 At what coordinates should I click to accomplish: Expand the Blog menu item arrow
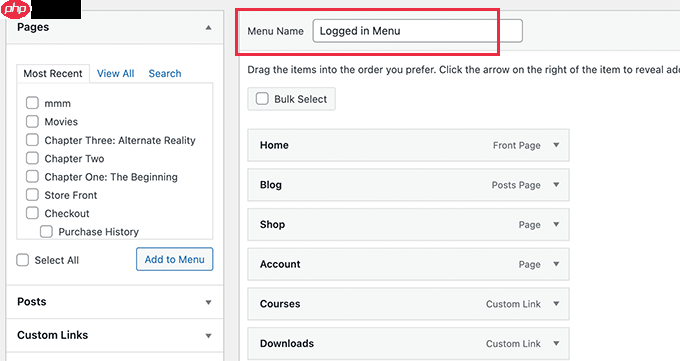coord(556,185)
